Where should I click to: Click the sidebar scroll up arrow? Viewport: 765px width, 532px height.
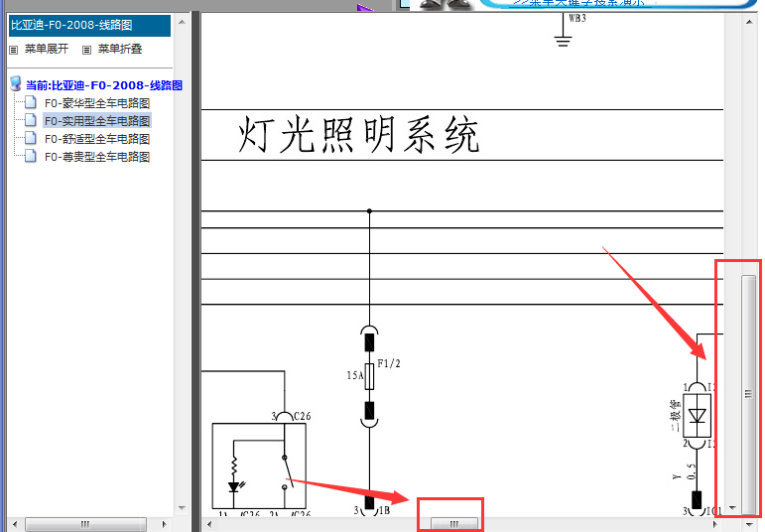point(182,22)
